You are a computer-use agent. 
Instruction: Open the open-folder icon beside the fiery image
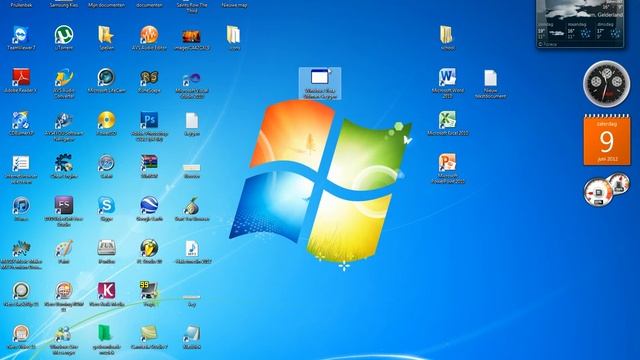tap(234, 35)
